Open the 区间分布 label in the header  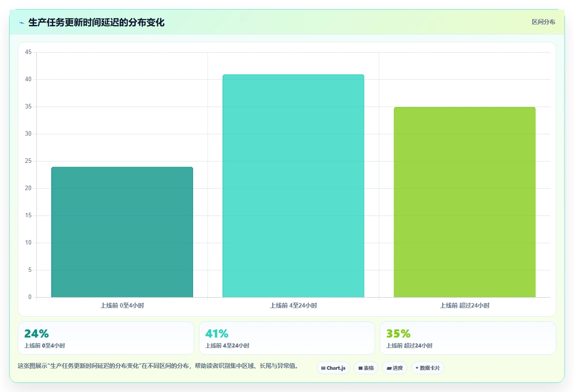pyautogui.click(x=544, y=22)
